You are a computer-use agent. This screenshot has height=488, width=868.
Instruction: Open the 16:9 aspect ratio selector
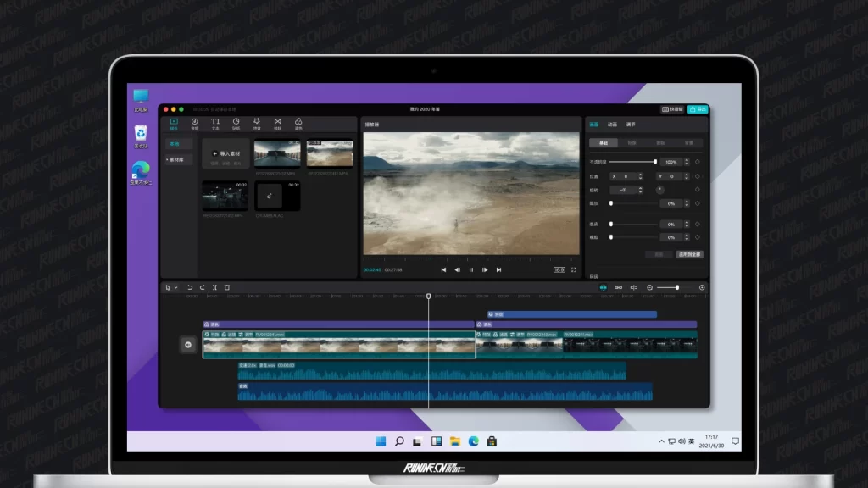coord(559,269)
